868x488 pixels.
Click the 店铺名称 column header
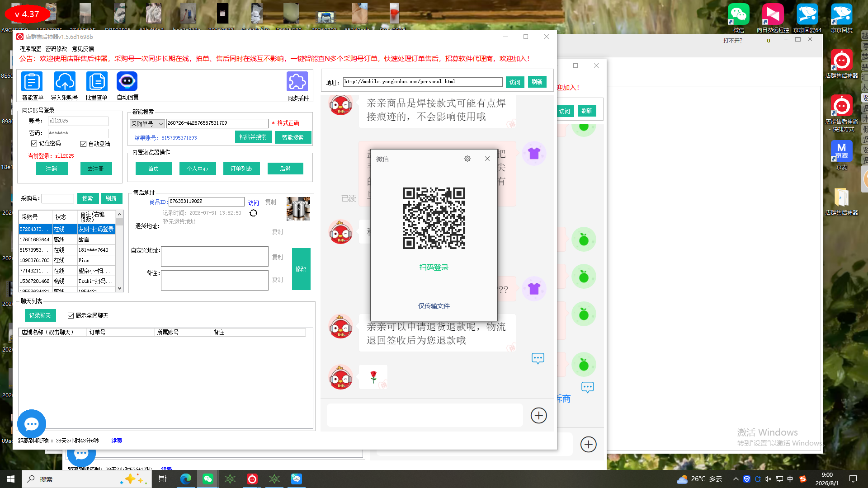52,332
